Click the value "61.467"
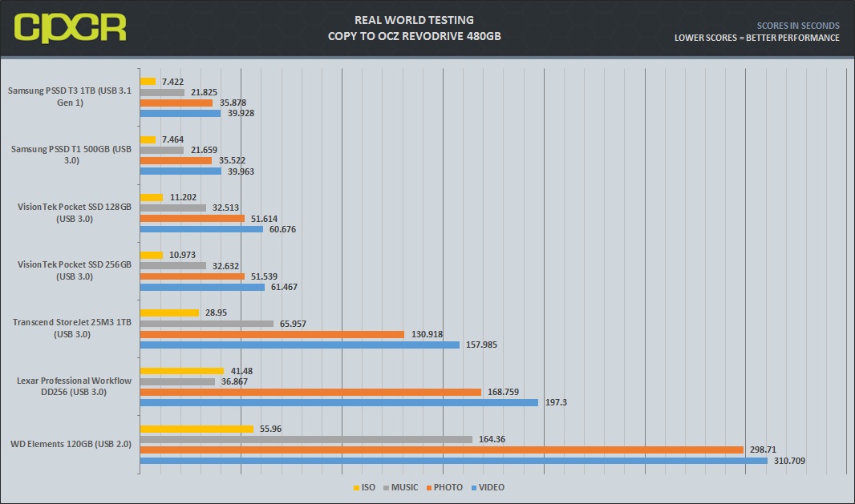Screen dimensions: 855x504 click(x=284, y=287)
